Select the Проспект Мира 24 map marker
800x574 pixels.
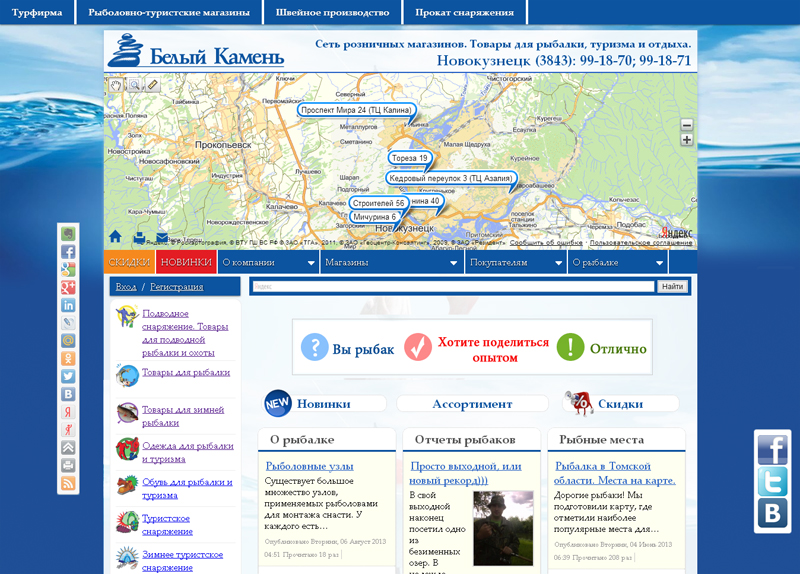357,110
